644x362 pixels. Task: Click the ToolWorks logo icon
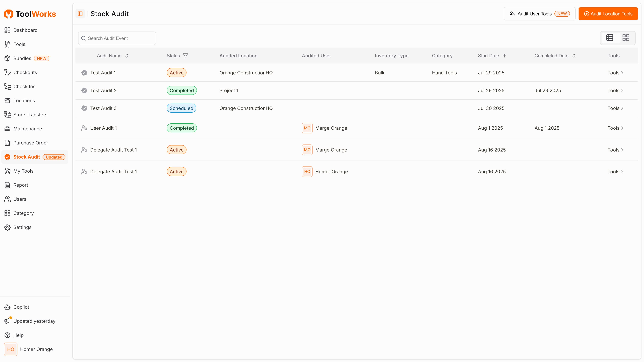pyautogui.click(x=9, y=14)
